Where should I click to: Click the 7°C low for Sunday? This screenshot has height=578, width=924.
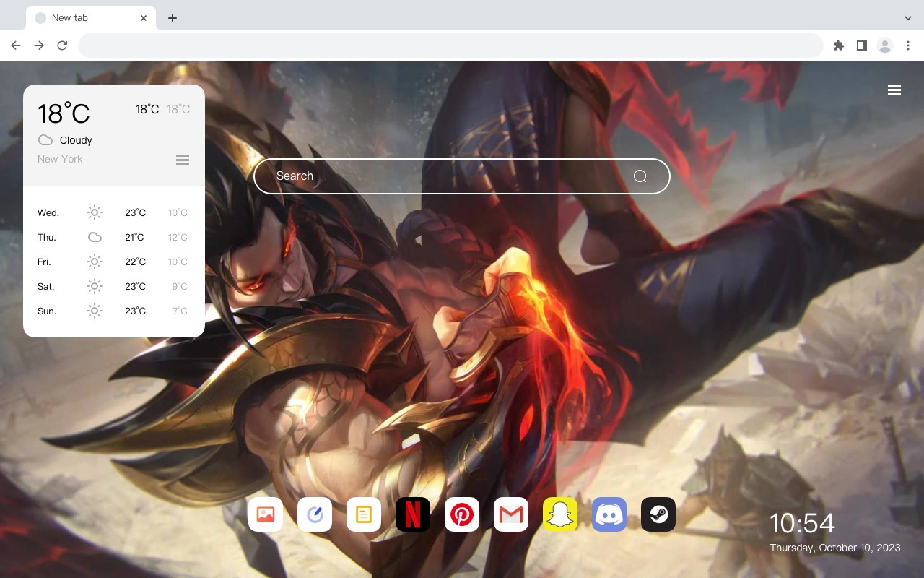point(180,311)
